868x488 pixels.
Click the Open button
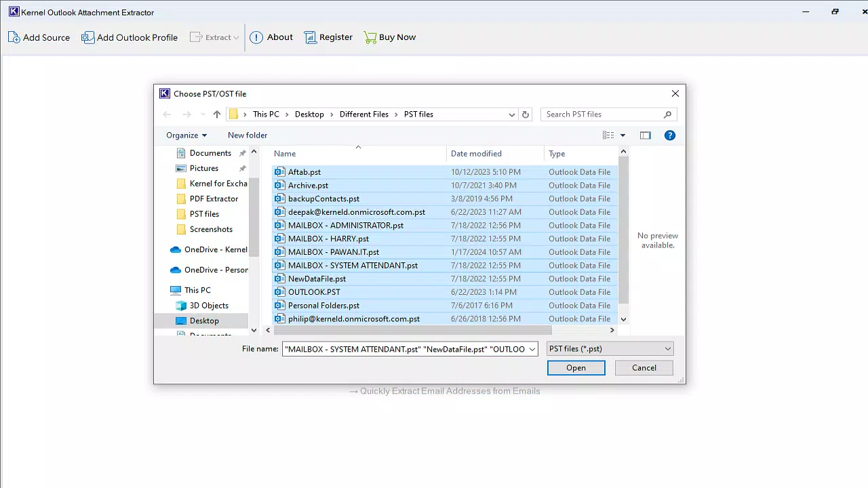coord(576,368)
